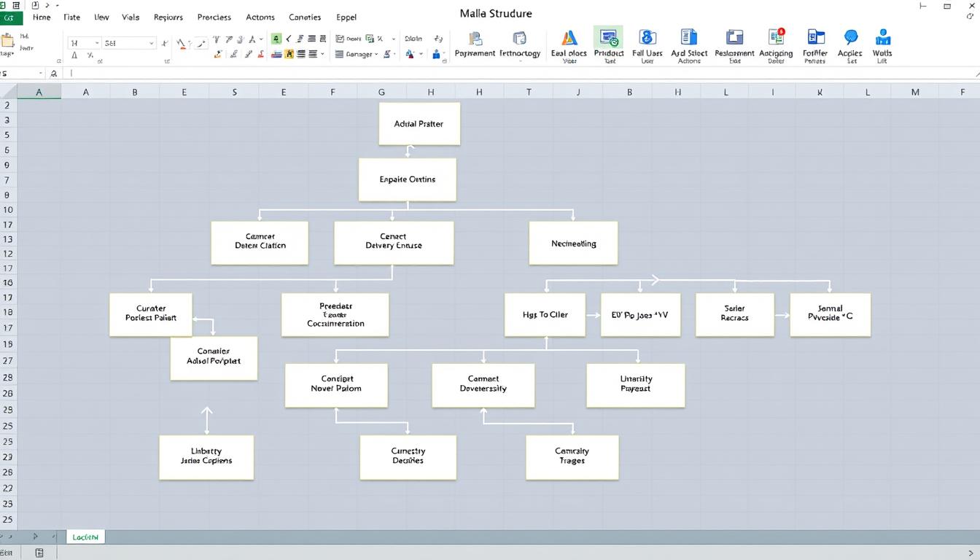
Task: Switch to the Home ribbon tab
Action: [x=42, y=17]
